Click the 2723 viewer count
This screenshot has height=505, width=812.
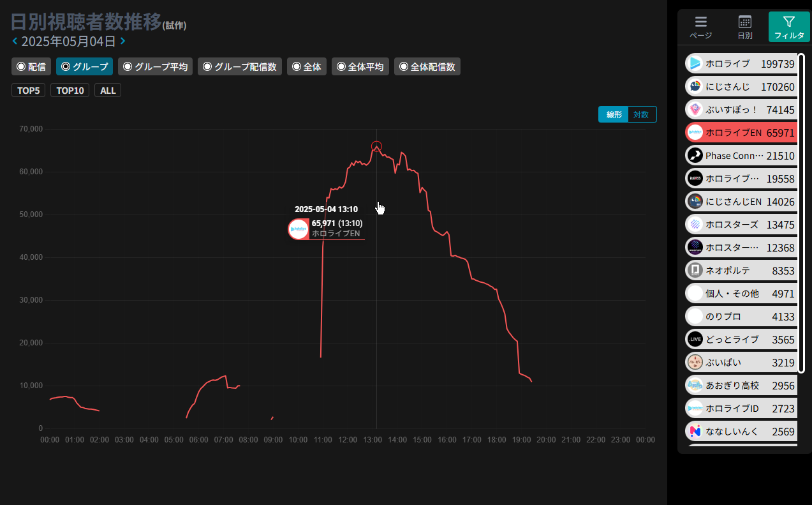pyautogui.click(x=783, y=409)
